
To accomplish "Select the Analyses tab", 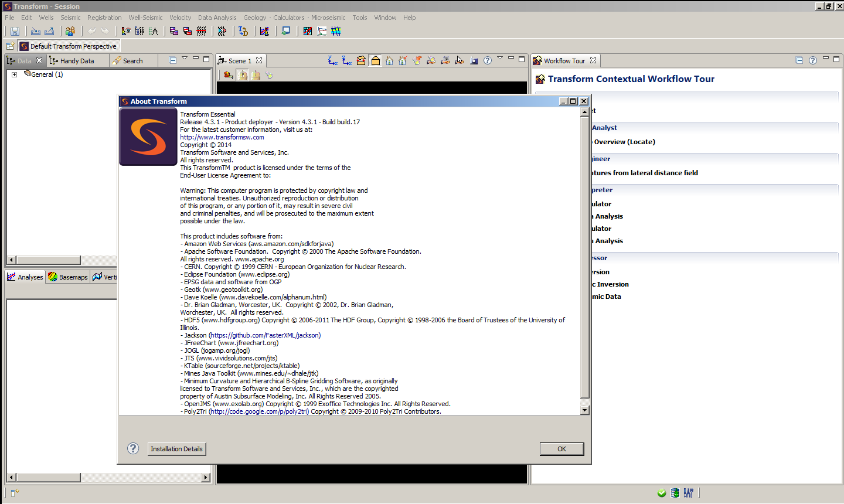I will click(25, 277).
